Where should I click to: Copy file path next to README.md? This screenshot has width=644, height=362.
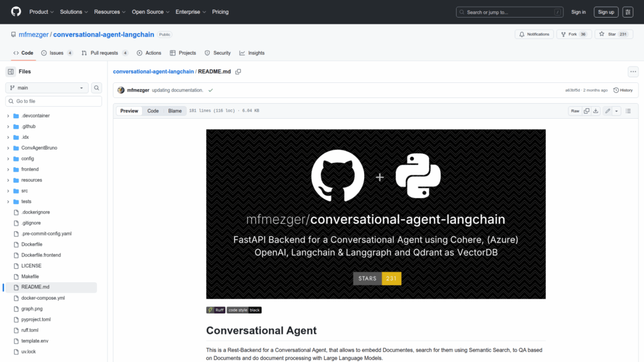point(238,72)
